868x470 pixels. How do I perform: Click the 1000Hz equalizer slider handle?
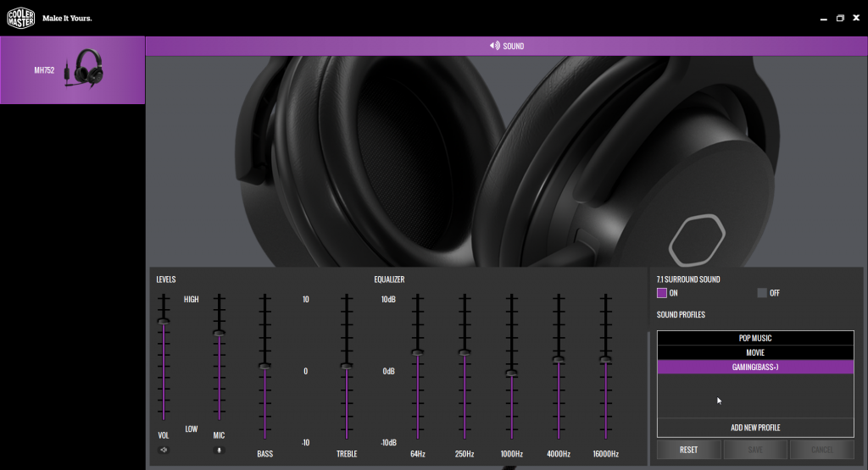tap(511, 373)
